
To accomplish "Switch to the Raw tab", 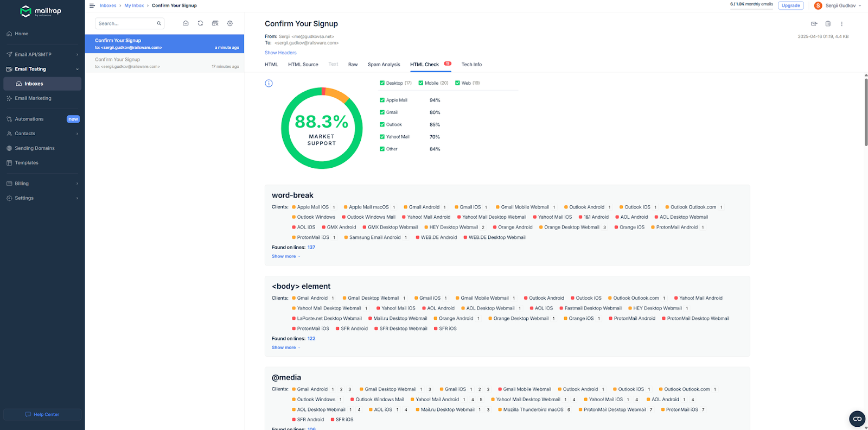I will pyautogui.click(x=353, y=65).
